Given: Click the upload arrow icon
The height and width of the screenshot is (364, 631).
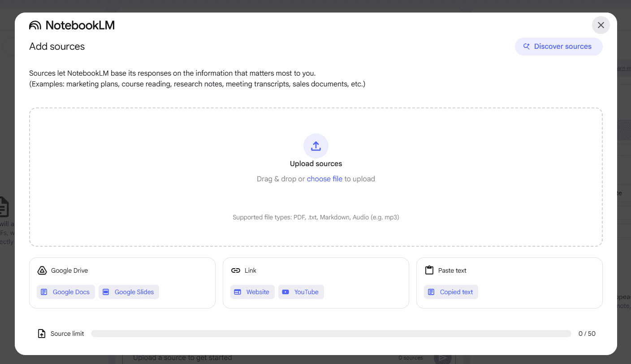Looking at the screenshot, I should point(316,146).
